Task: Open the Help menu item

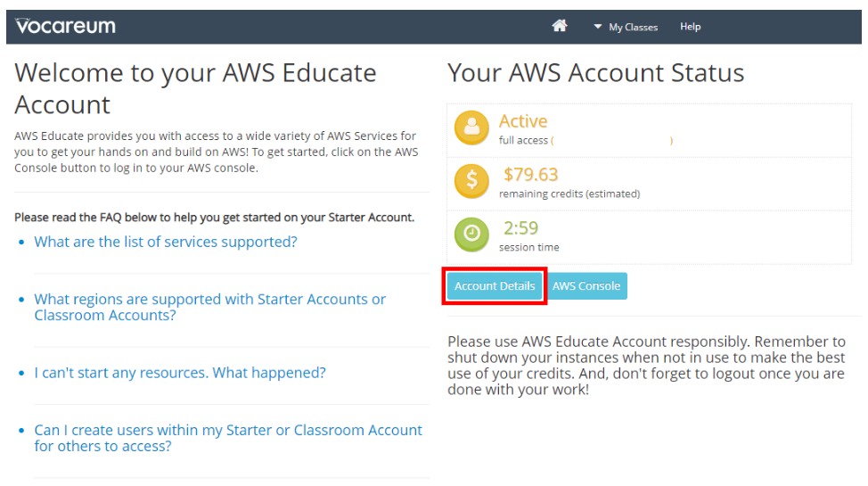Action: click(x=691, y=27)
